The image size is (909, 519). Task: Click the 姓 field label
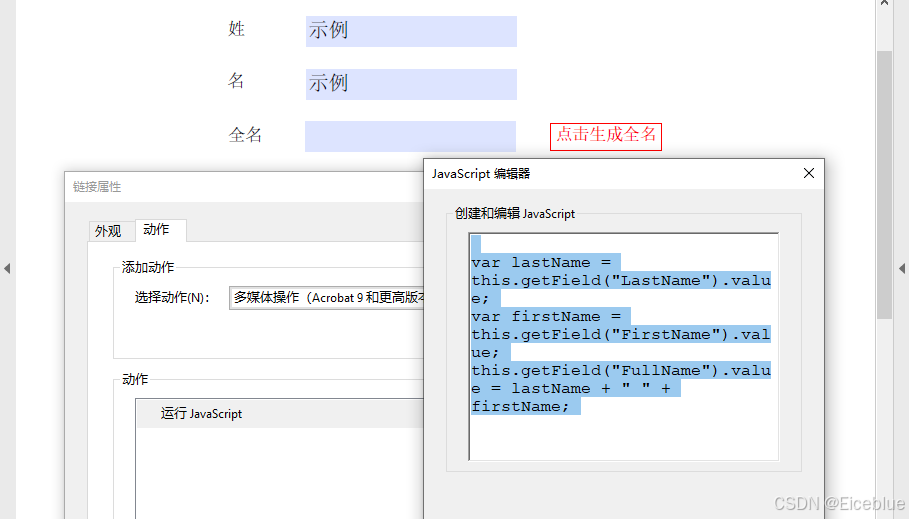click(237, 29)
